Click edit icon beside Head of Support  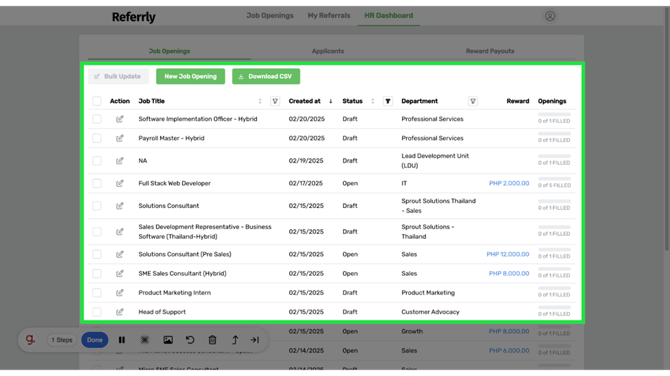120,312
